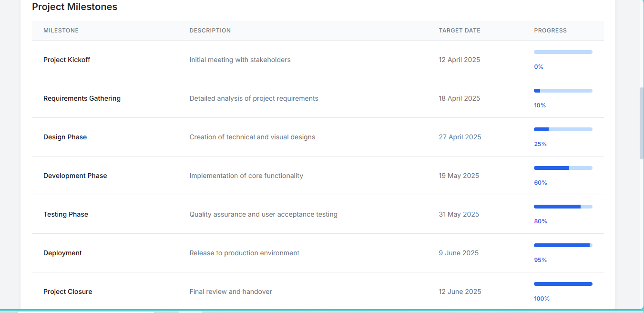Image resolution: width=644 pixels, height=313 pixels.
Task: Click the 9 June 2025 target date
Action: pos(459,253)
